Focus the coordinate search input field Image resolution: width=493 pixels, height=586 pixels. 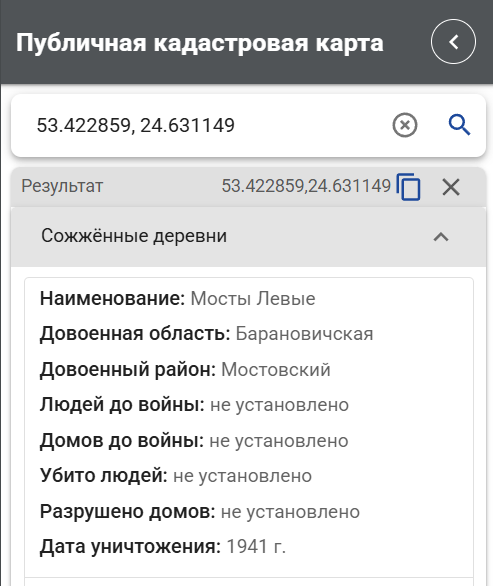coord(209,125)
